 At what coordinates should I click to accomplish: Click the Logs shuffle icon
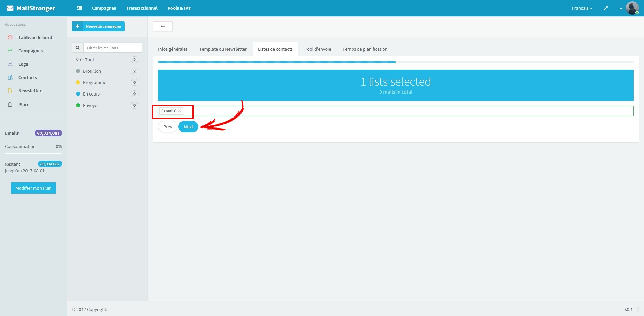point(10,64)
